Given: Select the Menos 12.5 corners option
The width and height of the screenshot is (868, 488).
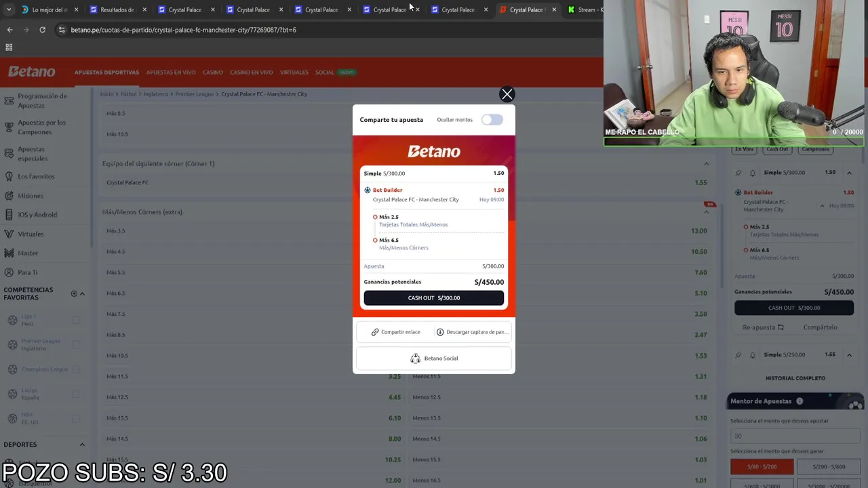Looking at the screenshot, I should pos(560,397).
